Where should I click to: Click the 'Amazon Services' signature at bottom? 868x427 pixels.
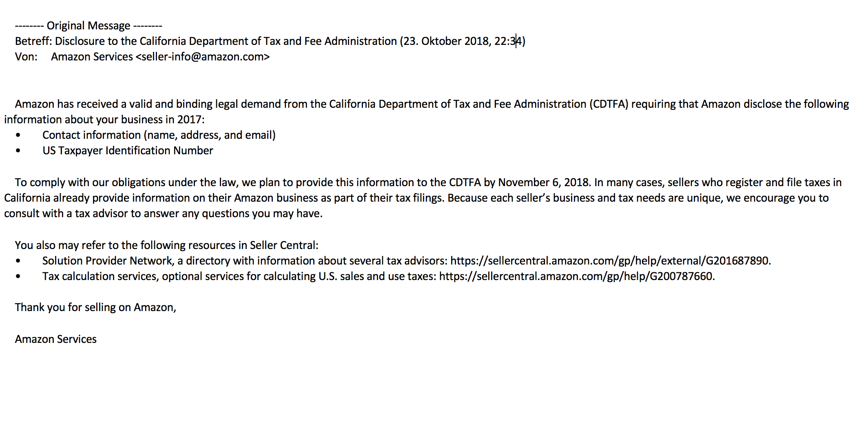click(x=56, y=339)
